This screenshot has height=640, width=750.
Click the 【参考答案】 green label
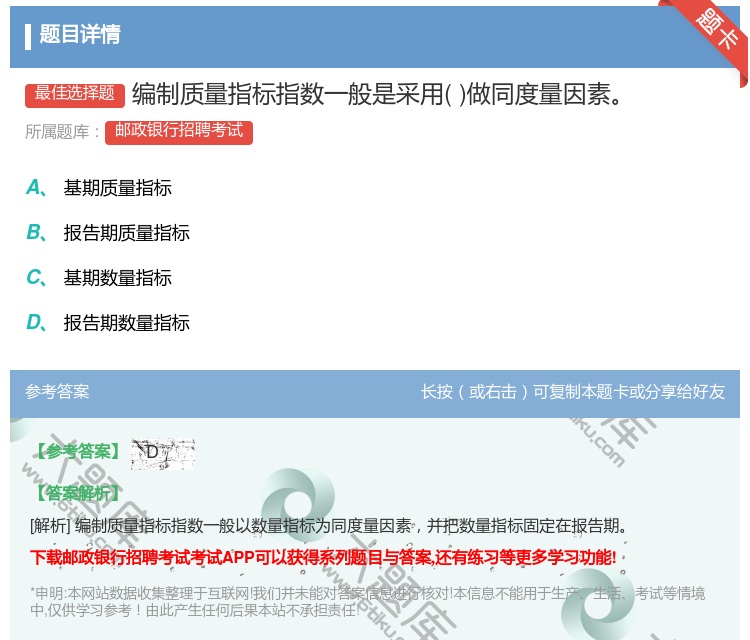(x=79, y=451)
